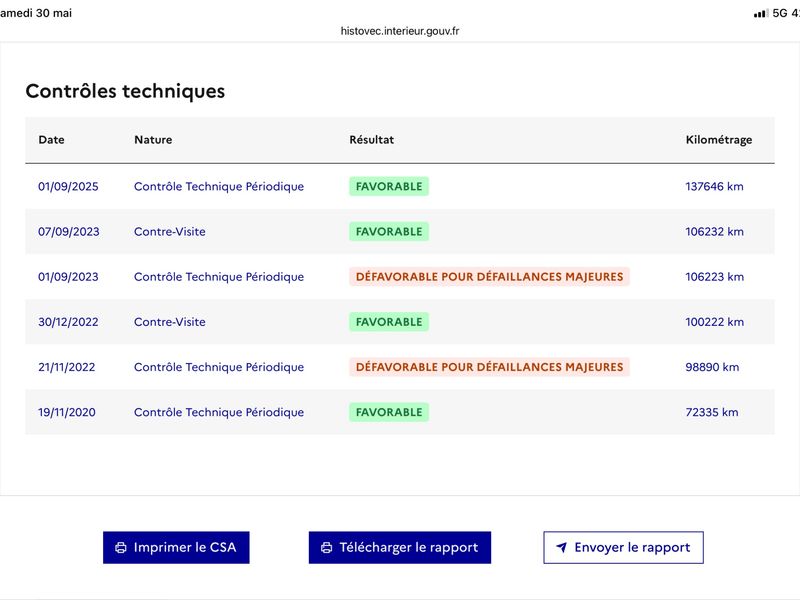Click the 137646 km mileage value
This screenshot has height=600, width=800.
(714, 186)
